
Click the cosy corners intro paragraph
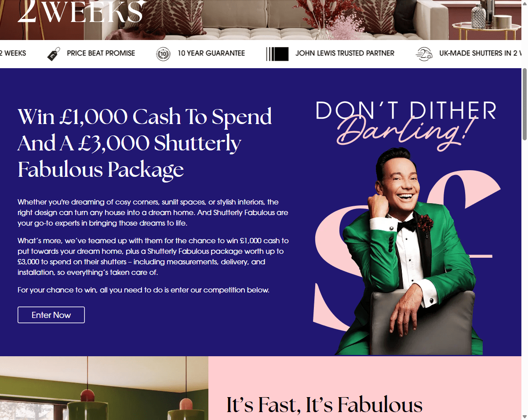pyautogui.click(x=153, y=213)
